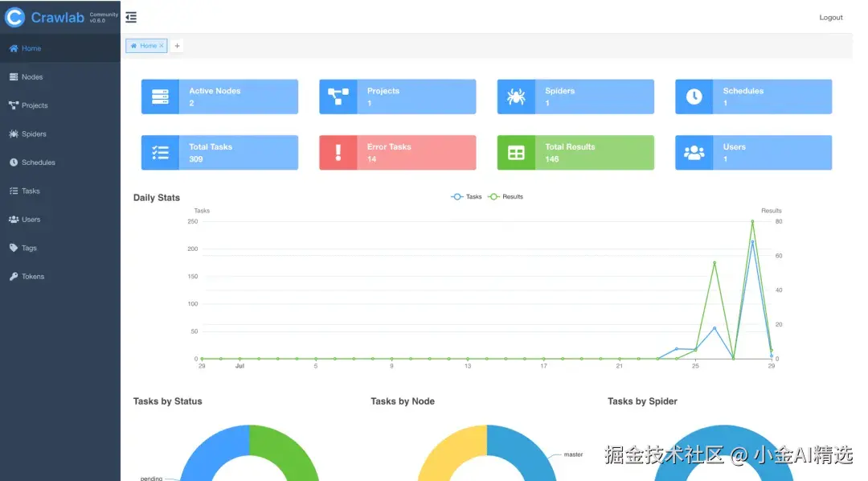
Task: Click the green Results peak data point
Action: tap(752, 222)
